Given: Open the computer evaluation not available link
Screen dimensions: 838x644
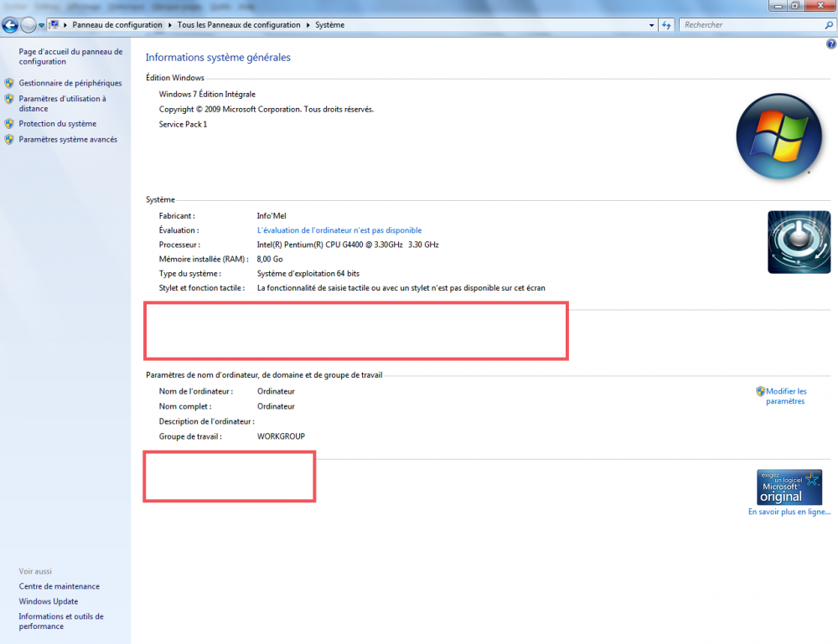Looking at the screenshot, I should [339, 230].
